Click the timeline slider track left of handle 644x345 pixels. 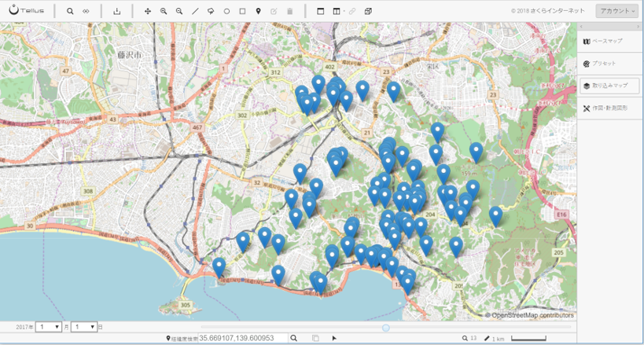pyautogui.click(x=291, y=328)
